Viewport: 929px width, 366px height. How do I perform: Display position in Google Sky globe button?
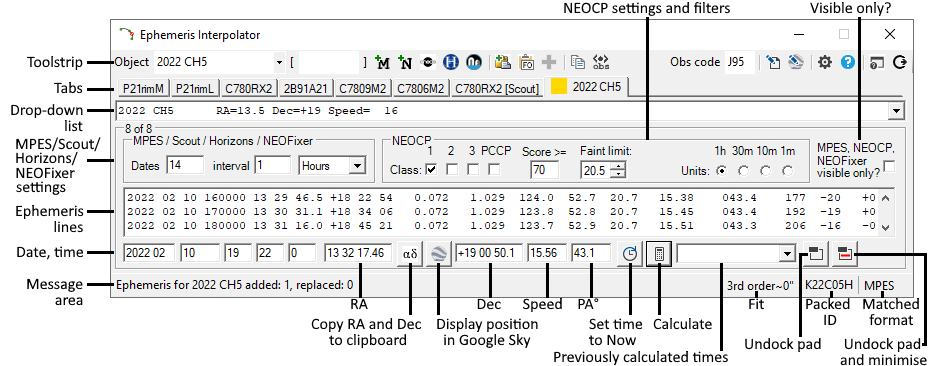[438, 253]
